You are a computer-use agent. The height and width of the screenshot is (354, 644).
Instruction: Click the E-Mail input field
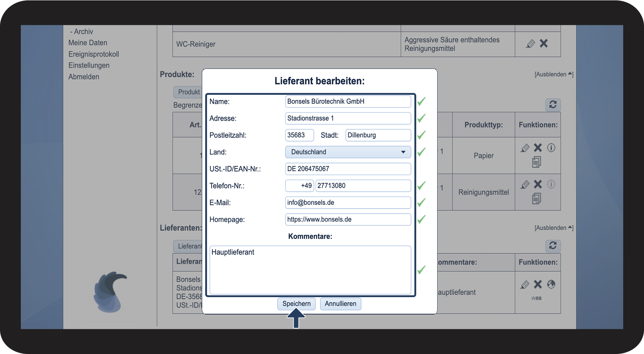(348, 203)
